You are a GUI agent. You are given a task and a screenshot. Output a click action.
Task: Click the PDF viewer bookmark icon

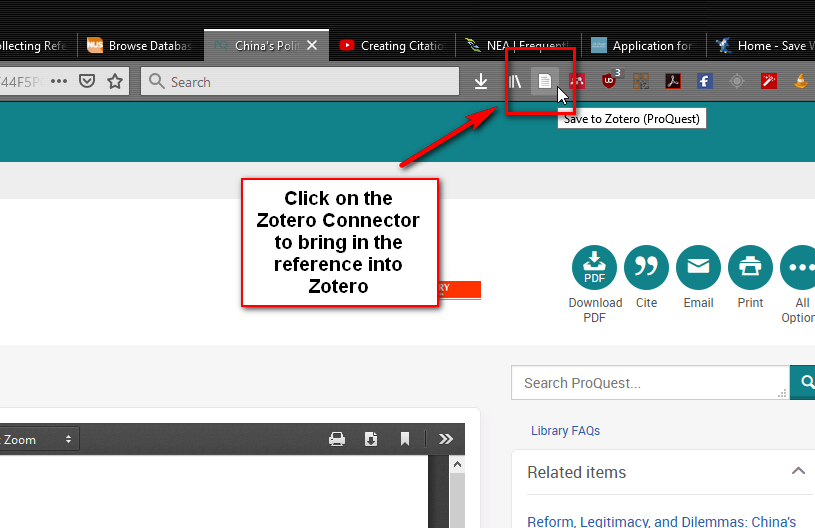(x=405, y=439)
